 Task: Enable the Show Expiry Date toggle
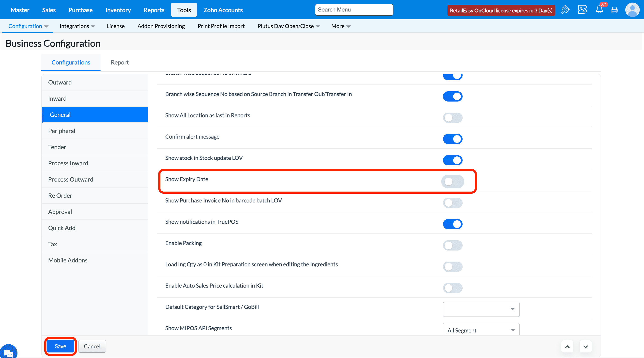tap(453, 181)
